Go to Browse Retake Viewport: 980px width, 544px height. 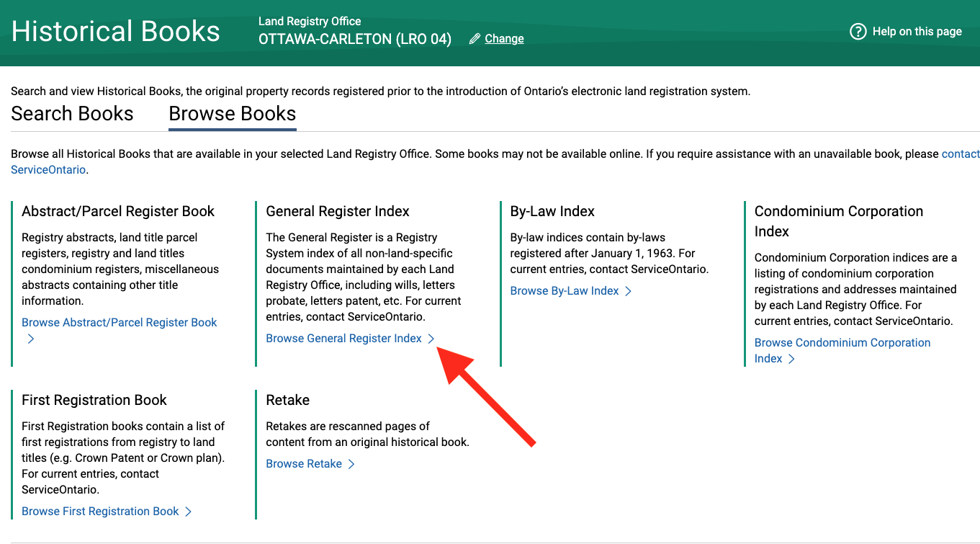tap(304, 464)
